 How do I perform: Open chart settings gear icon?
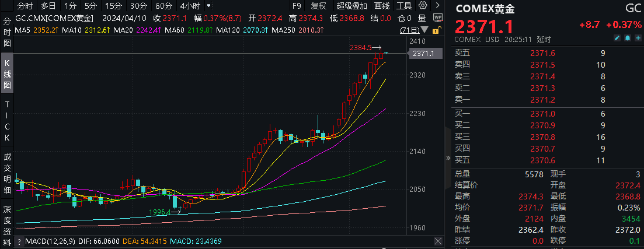[423, 5]
